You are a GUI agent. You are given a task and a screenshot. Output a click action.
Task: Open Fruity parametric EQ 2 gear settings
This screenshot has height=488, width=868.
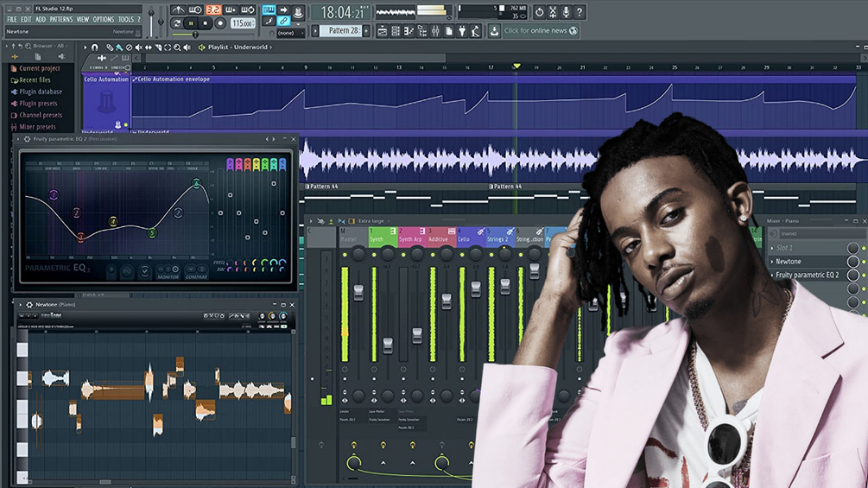click(x=27, y=139)
